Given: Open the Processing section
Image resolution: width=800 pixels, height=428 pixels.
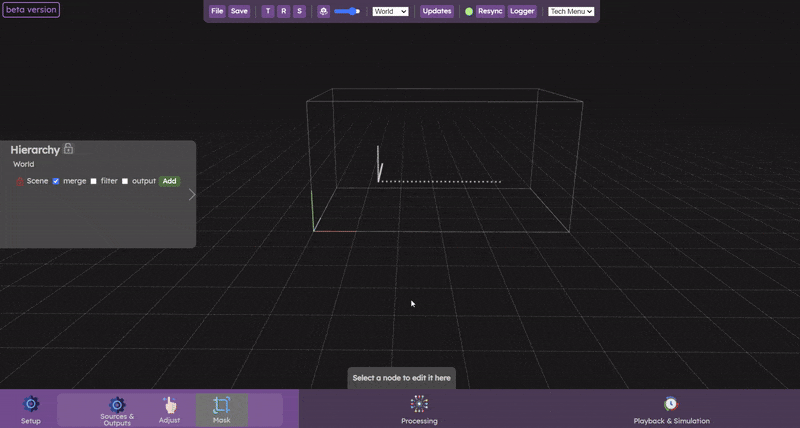Looking at the screenshot, I should pyautogui.click(x=419, y=410).
